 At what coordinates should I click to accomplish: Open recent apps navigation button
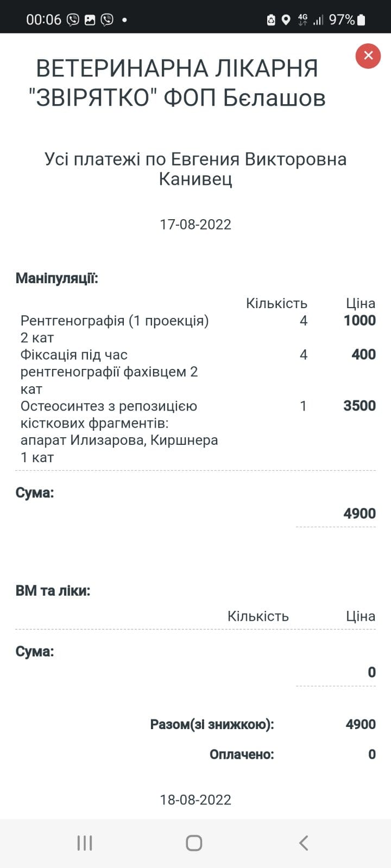(85, 843)
